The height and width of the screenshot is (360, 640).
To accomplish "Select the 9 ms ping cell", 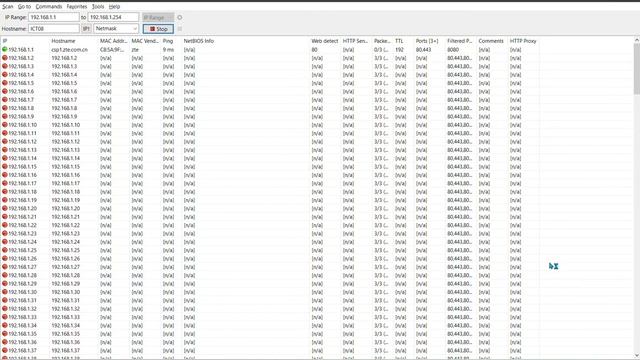I will coord(168,50).
